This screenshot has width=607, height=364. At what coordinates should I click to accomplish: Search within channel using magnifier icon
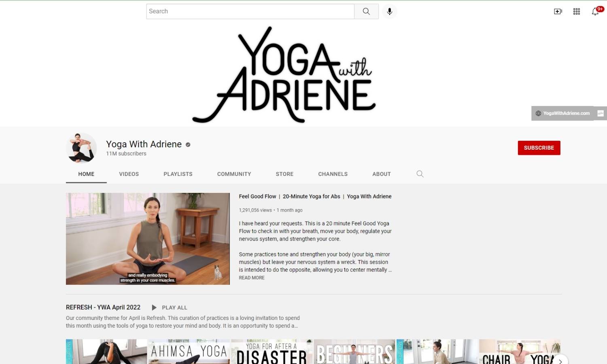tap(420, 174)
